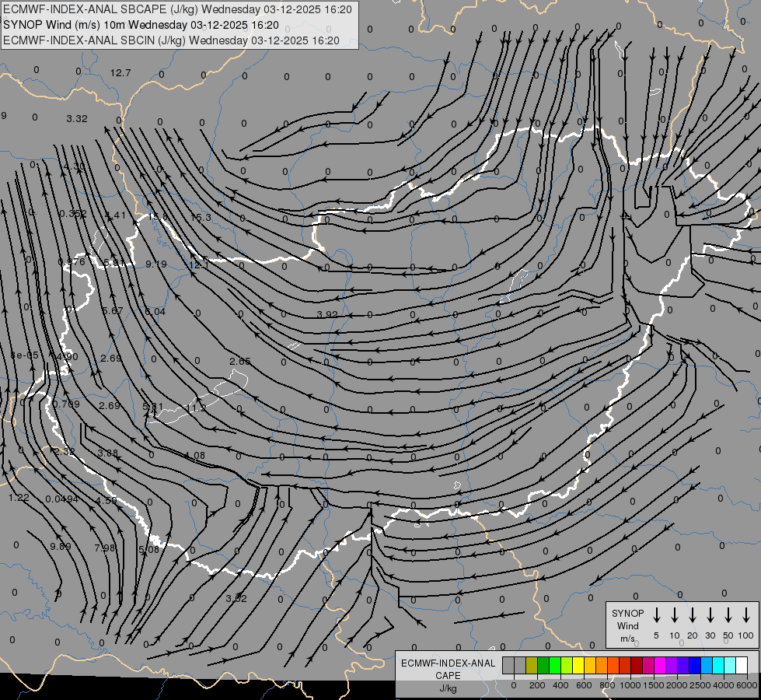Pick the pure blue CAPE legend swatch

[x=694, y=665]
